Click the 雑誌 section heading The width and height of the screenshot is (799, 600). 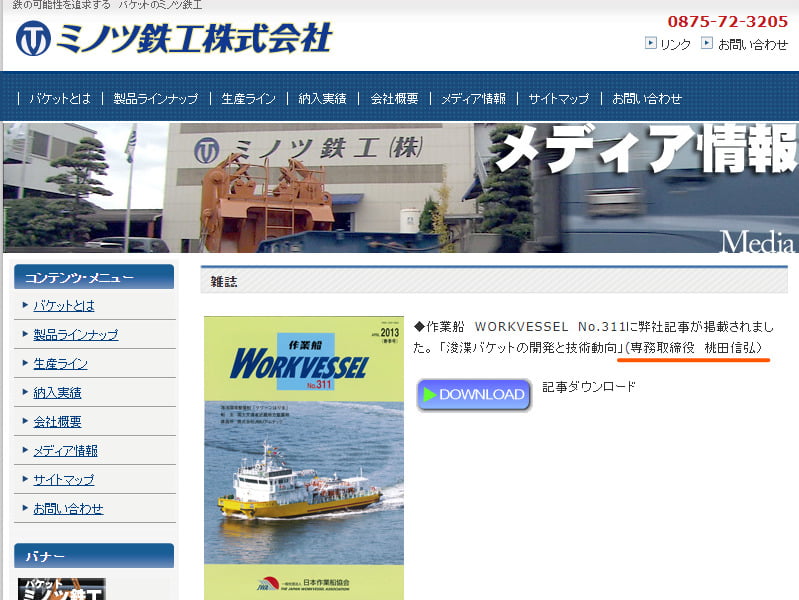point(224,281)
